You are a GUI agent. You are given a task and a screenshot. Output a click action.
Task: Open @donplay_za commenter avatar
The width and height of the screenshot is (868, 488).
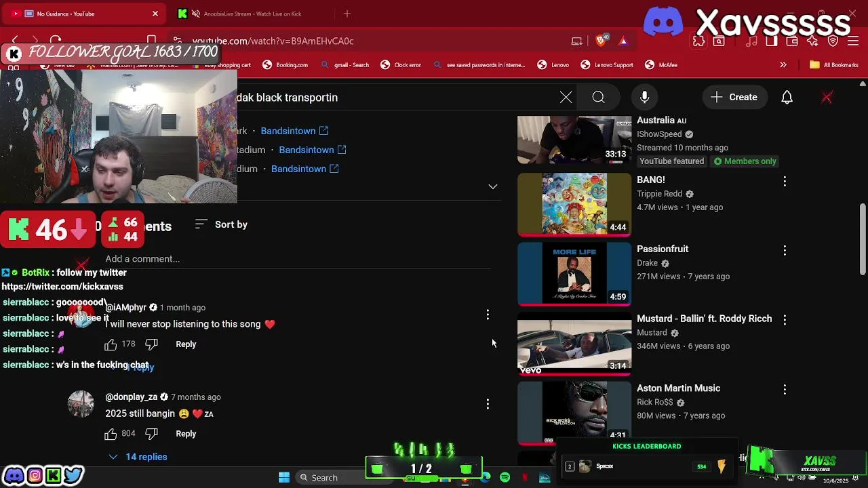81,404
